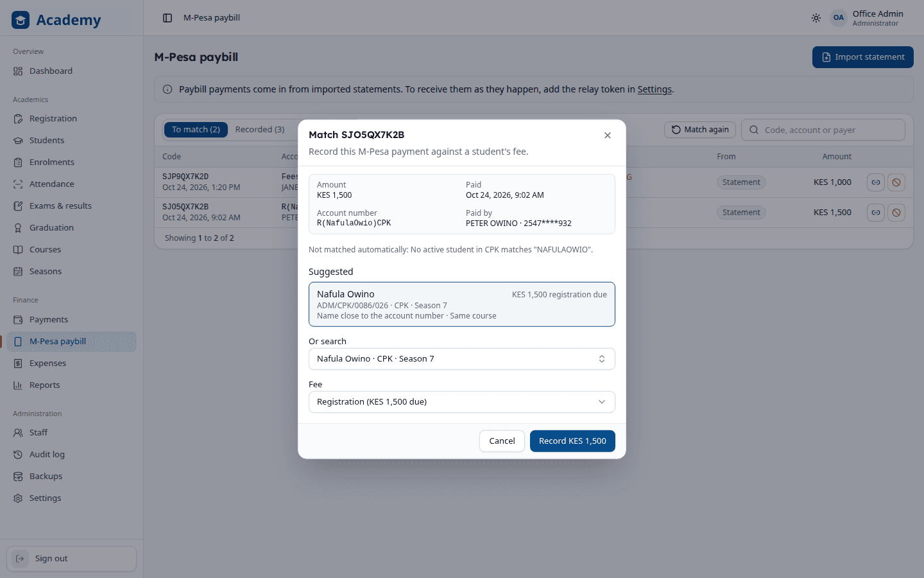Click the Staff sidebar icon
This screenshot has height=578, width=924.
tap(18, 433)
